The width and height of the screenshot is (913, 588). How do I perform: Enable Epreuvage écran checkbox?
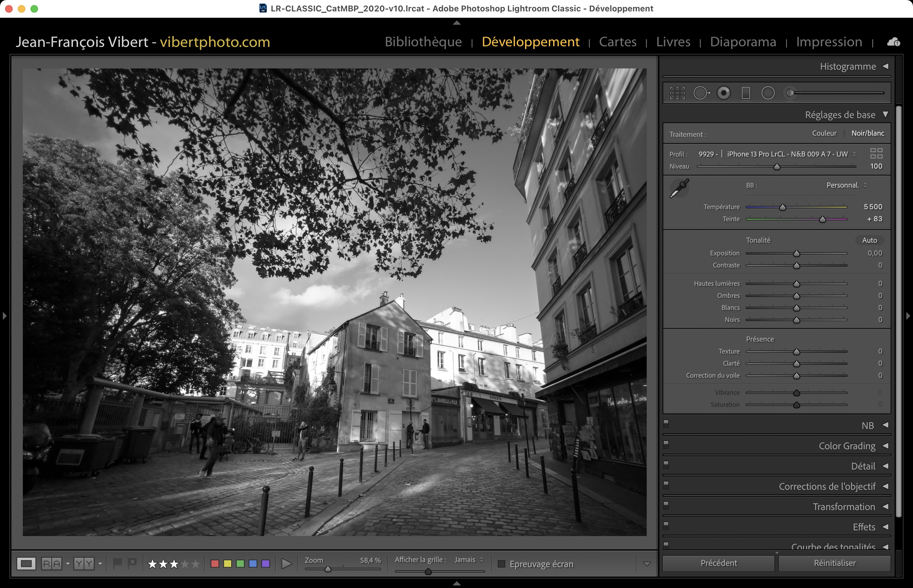coord(502,564)
